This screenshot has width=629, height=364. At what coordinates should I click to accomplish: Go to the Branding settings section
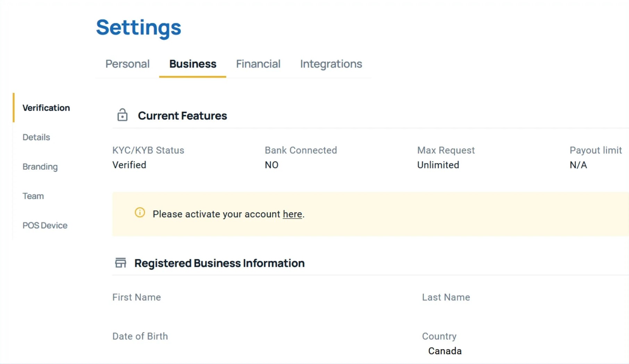40,167
